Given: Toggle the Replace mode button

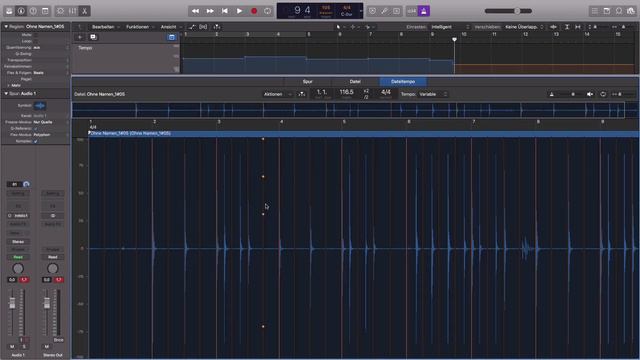Looking at the screenshot, I should pos(372,11).
